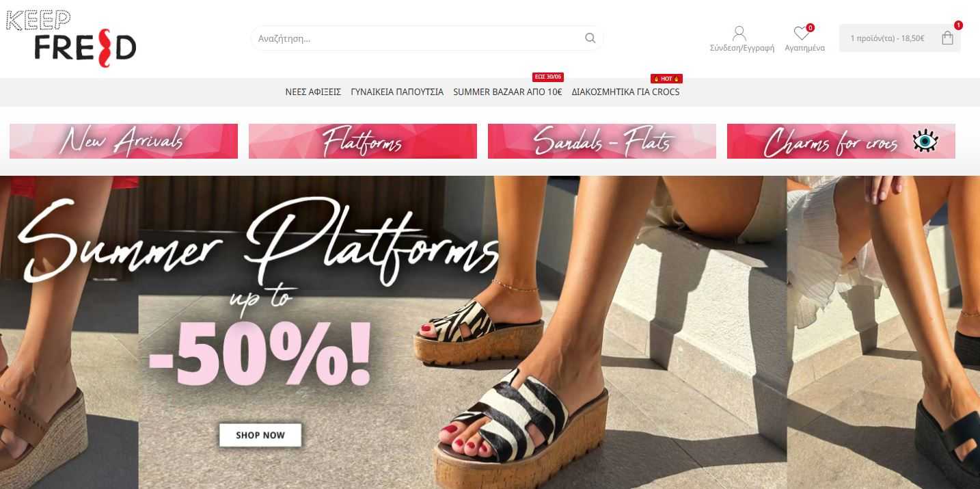Open the Flatforms banner

(363, 141)
